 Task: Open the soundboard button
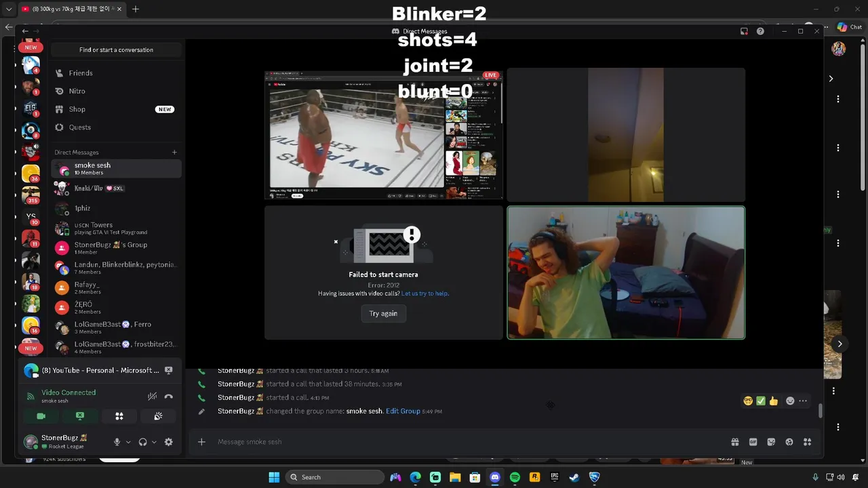click(158, 416)
